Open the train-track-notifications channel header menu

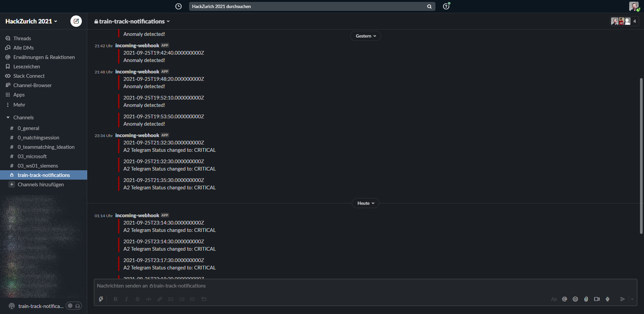[132, 21]
